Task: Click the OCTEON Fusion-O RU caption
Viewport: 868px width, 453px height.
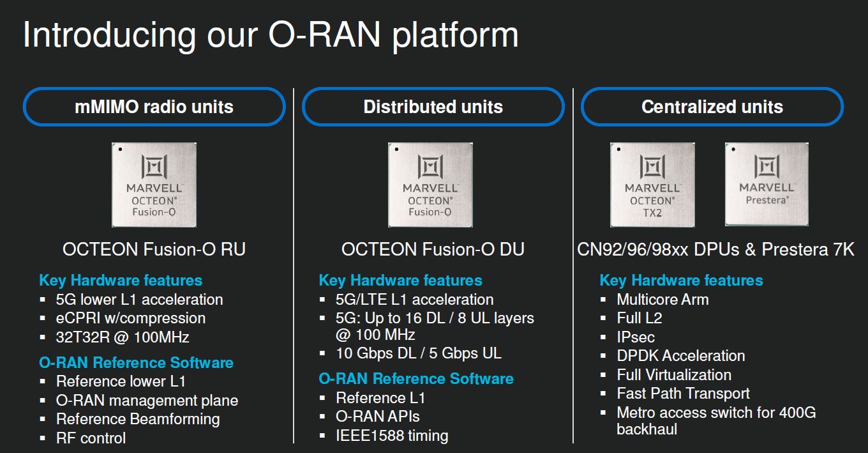Action: pos(154,249)
